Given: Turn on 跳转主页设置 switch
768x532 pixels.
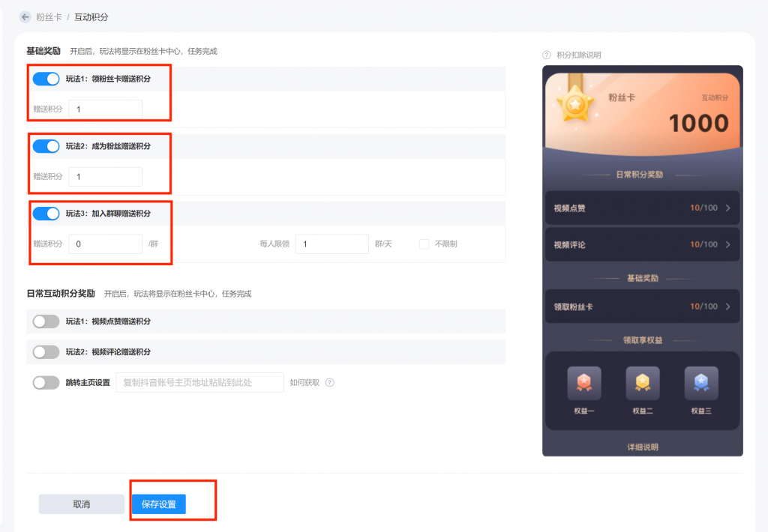Looking at the screenshot, I should coord(46,382).
